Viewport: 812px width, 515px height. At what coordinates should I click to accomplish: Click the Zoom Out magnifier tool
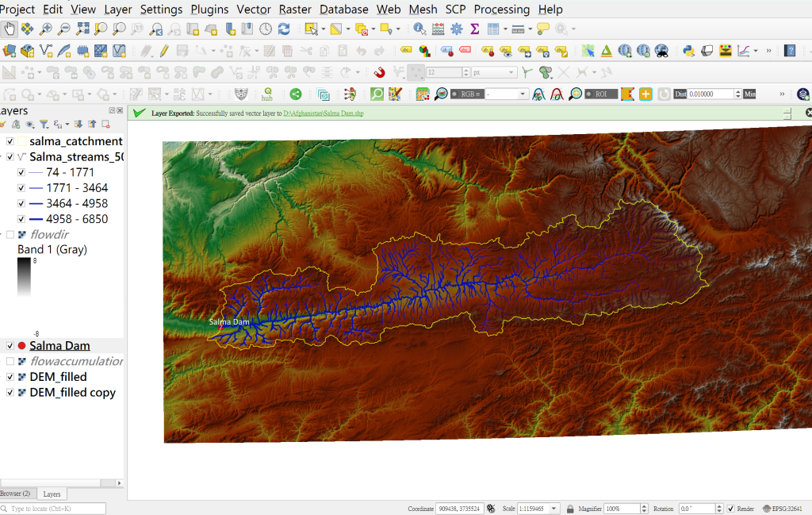pos(63,29)
